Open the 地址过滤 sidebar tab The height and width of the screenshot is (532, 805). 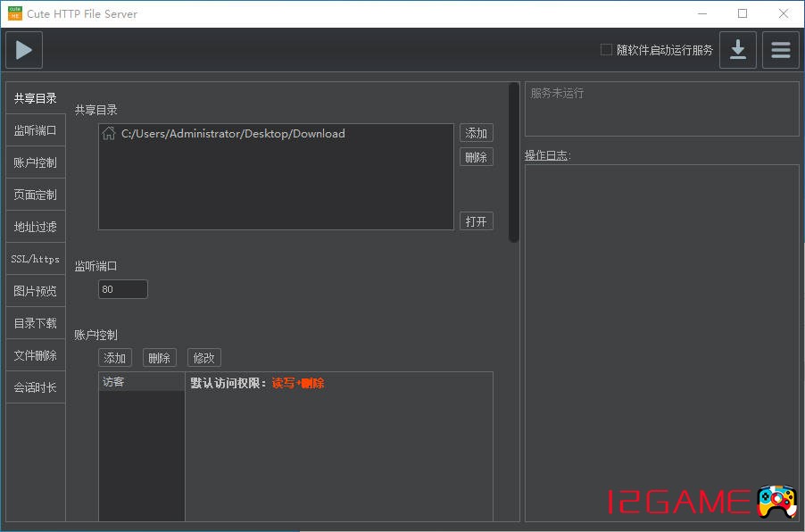(x=36, y=227)
